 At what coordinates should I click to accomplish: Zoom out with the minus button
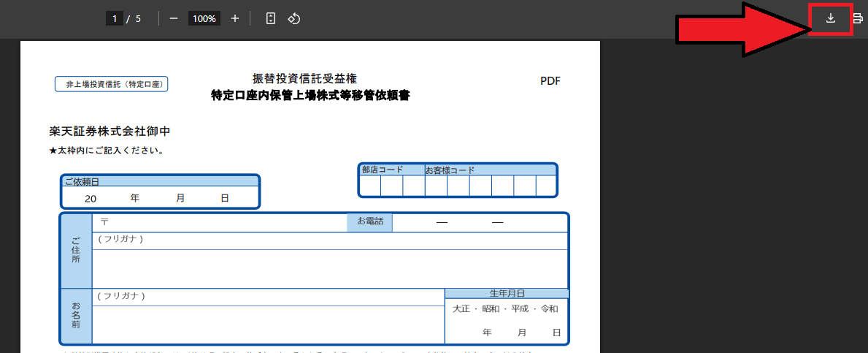(173, 18)
